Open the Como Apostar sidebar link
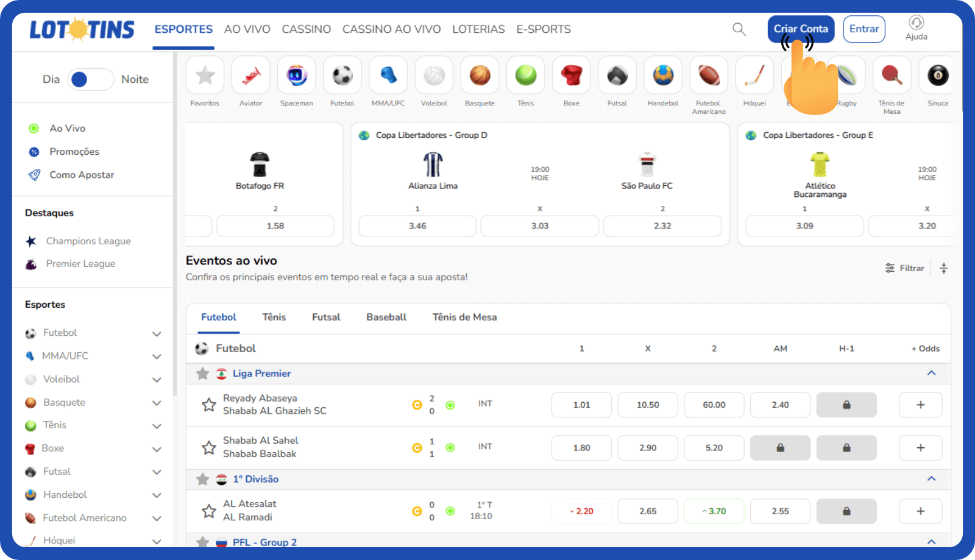Screen dimensions: 975x560 point(82,175)
